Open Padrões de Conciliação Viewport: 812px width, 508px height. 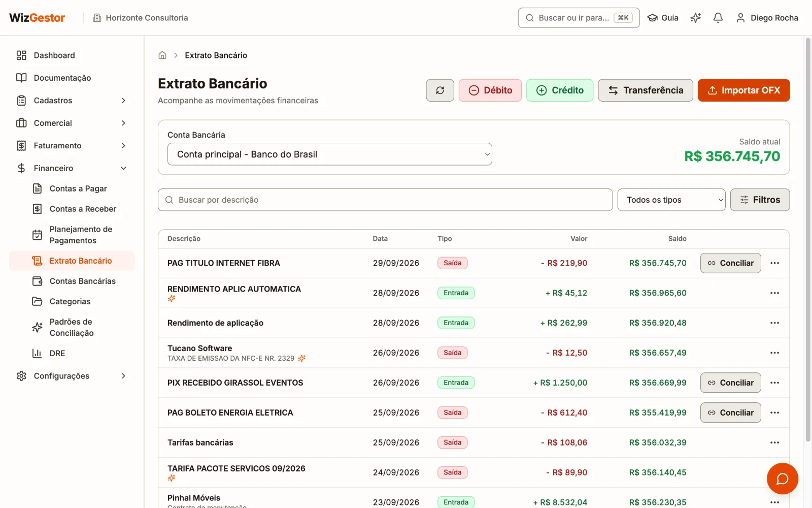pyautogui.click(x=72, y=328)
